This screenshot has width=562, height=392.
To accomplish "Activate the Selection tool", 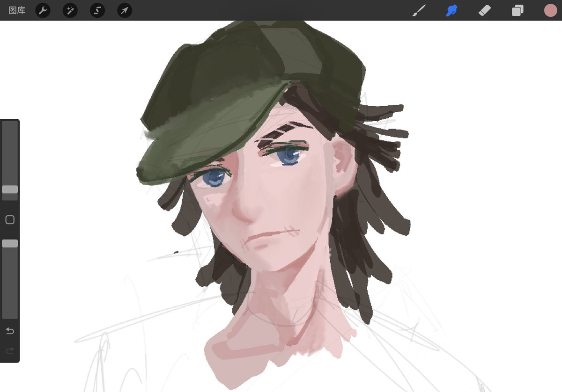I will [x=97, y=10].
